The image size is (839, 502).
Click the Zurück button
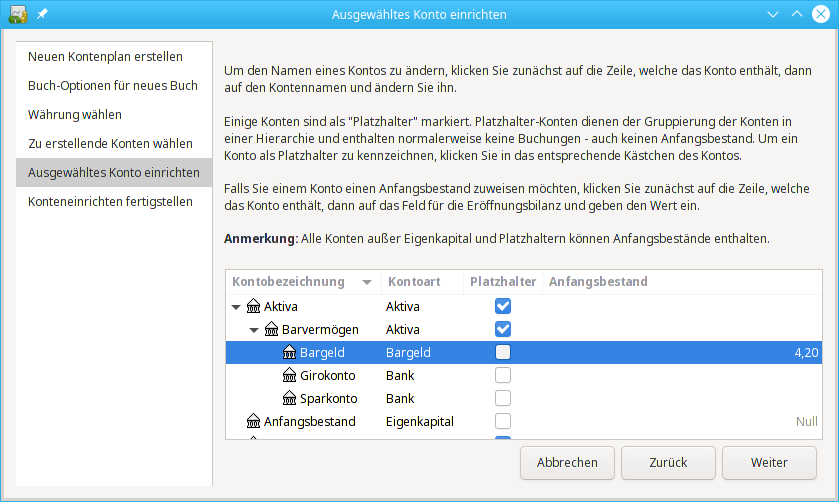coord(668,463)
